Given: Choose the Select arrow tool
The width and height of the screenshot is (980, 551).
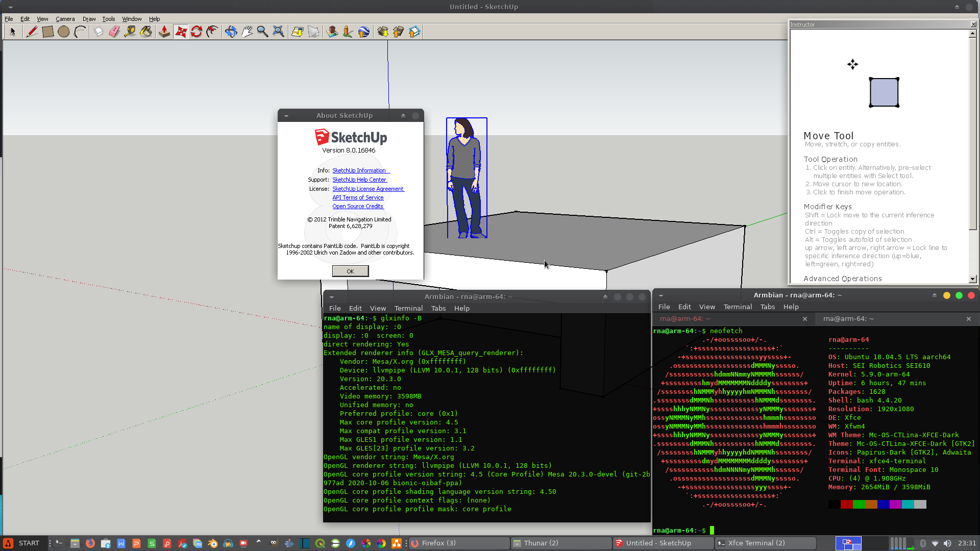Looking at the screenshot, I should pyautogui.click(x=13, y=32).
